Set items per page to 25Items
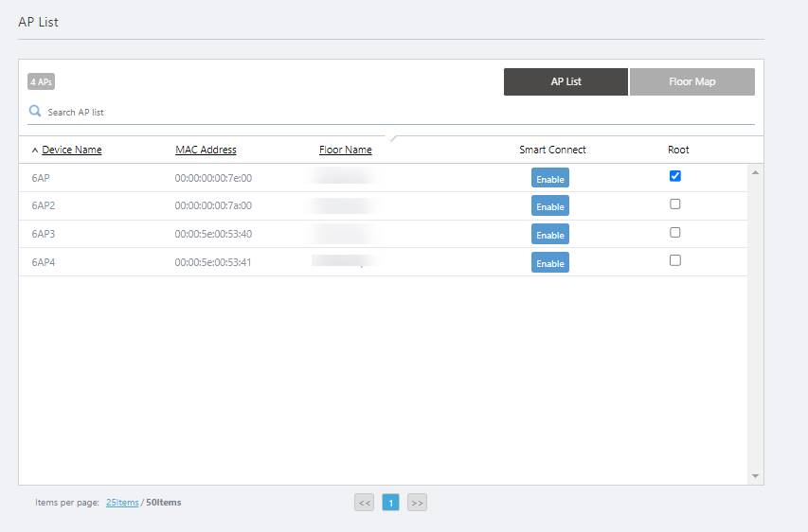Screen dimensions: 808x532 click(122, 503)
